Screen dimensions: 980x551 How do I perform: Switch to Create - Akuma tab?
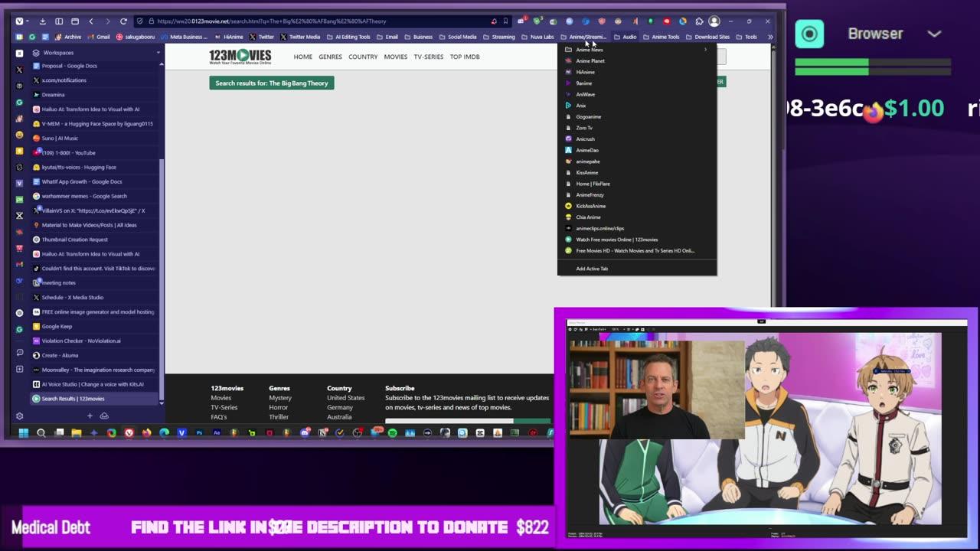click(95, 355)
